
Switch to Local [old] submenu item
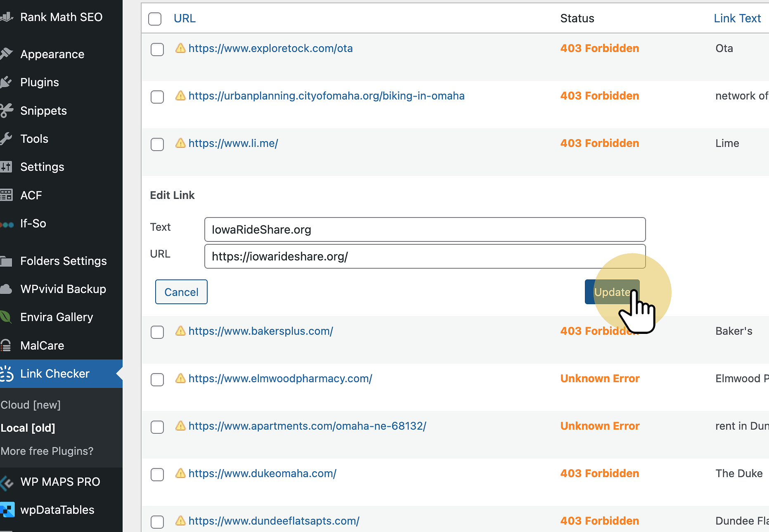click(28, 428)
